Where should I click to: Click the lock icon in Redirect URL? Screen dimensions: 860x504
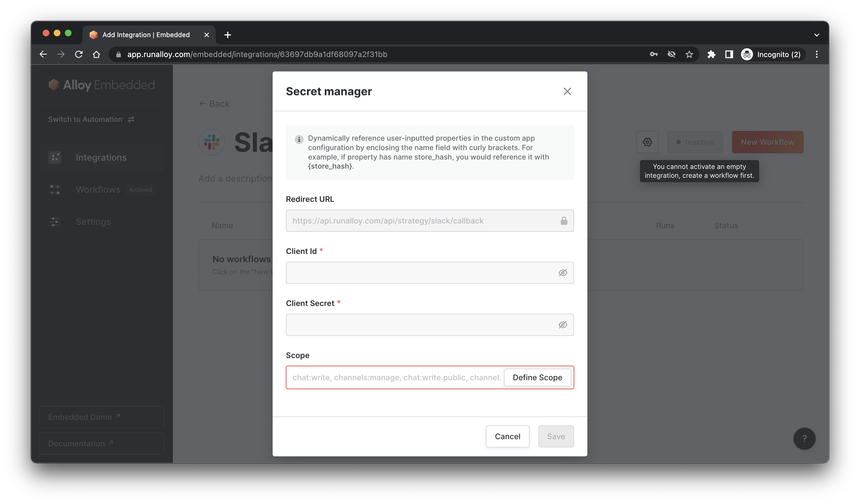[x=564, y=221]
